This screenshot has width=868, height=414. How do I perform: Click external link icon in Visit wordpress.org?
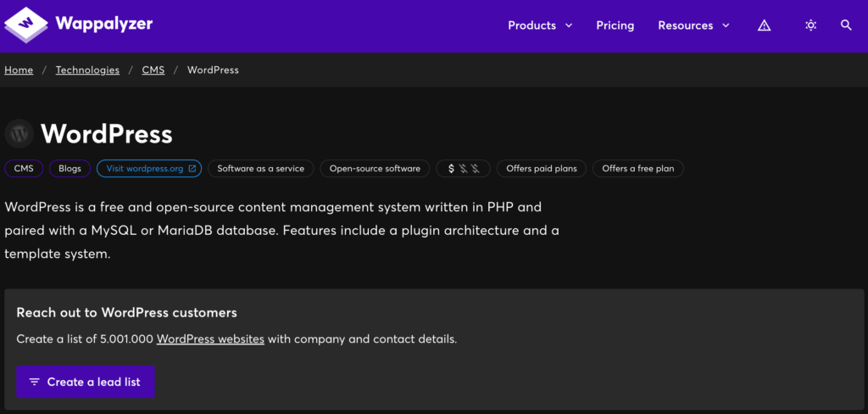pos(192,169)
